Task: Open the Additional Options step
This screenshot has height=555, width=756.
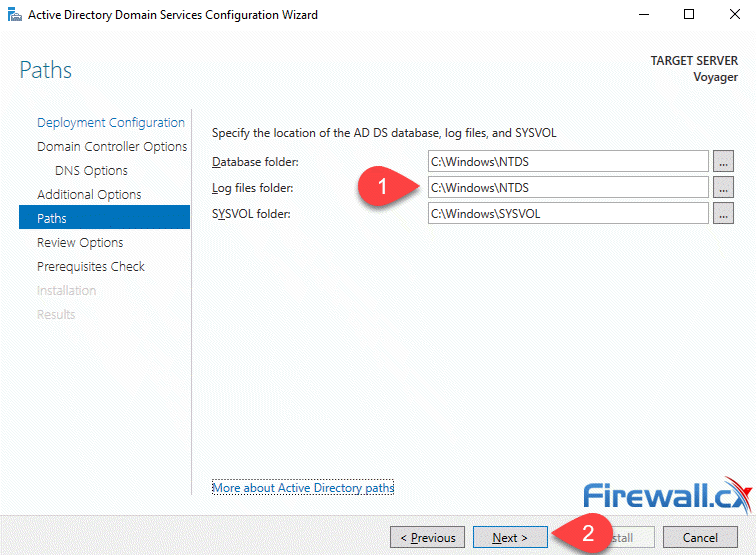Action: click(x=89, y=194)
